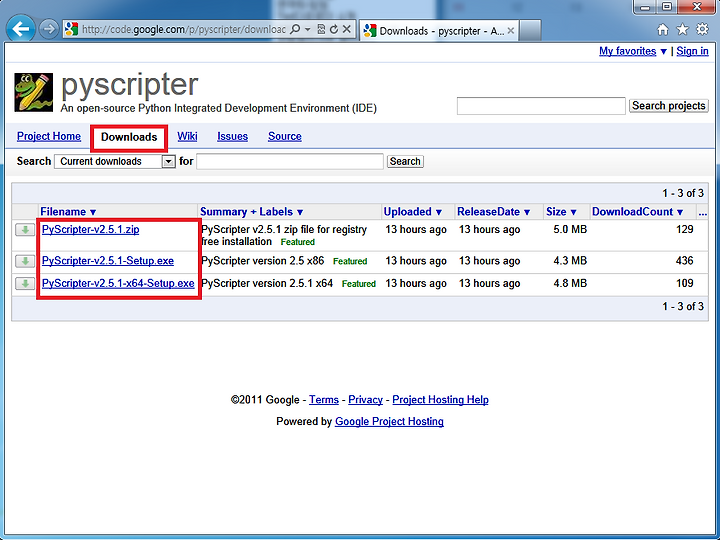This screenshot has width=720, height=540.
Task: Open the browser Home icon
Action: coord(663,30)
